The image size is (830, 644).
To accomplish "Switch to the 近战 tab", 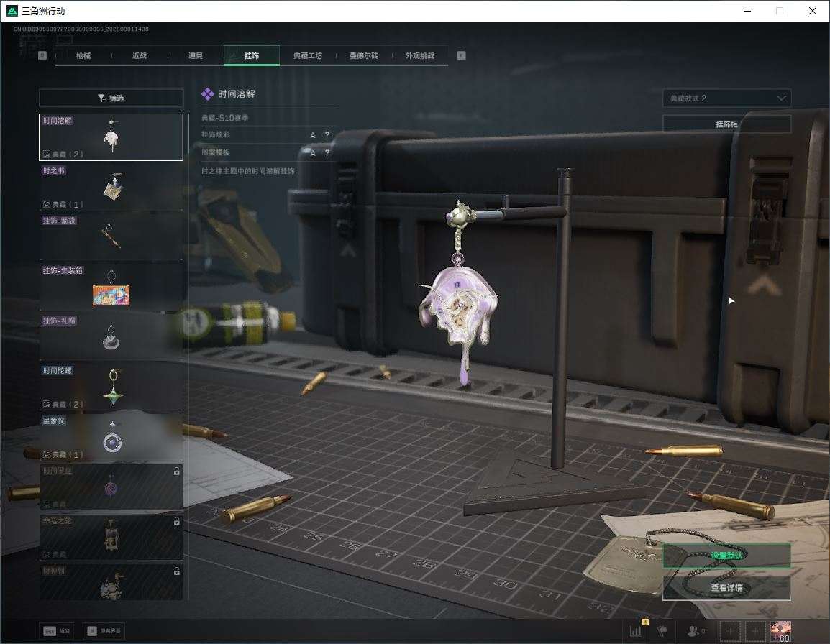I will [x=140, y=55].
